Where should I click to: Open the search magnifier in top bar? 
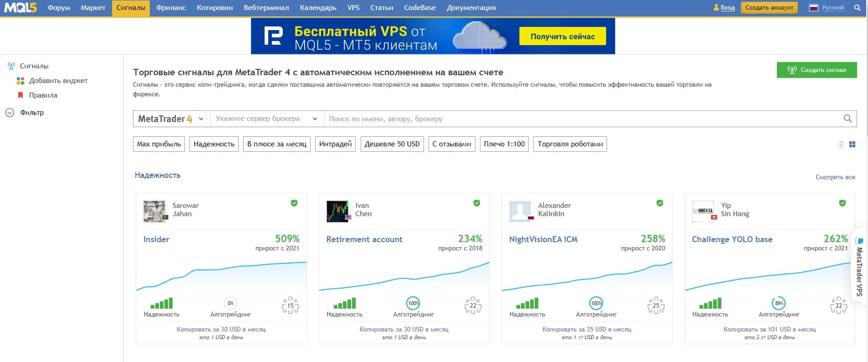857,8
